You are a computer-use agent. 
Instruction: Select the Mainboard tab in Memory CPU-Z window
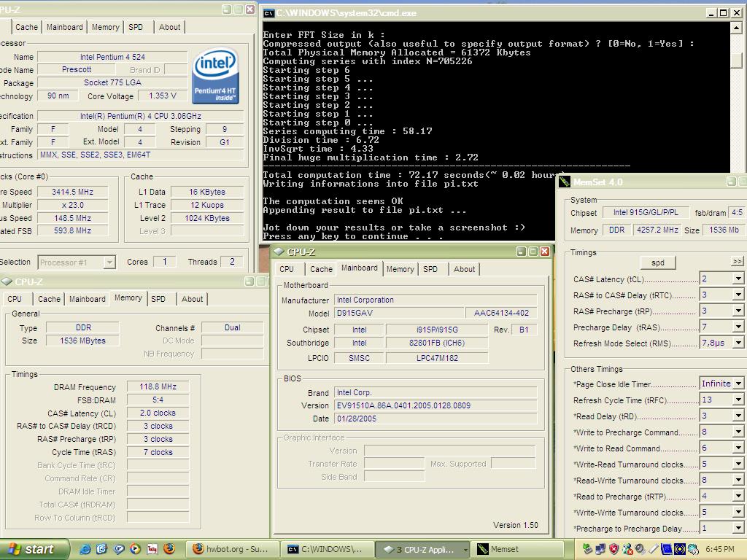88,299
